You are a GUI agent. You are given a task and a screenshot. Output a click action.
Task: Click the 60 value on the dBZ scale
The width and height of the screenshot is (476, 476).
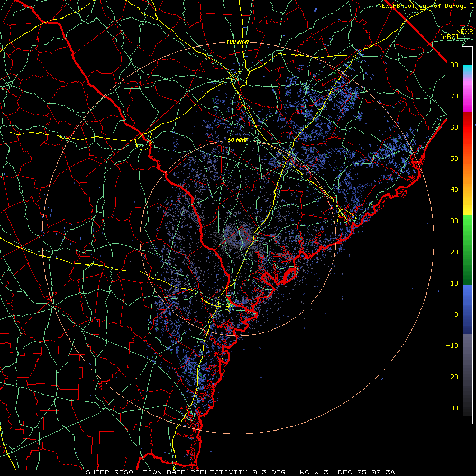(454, 127)
